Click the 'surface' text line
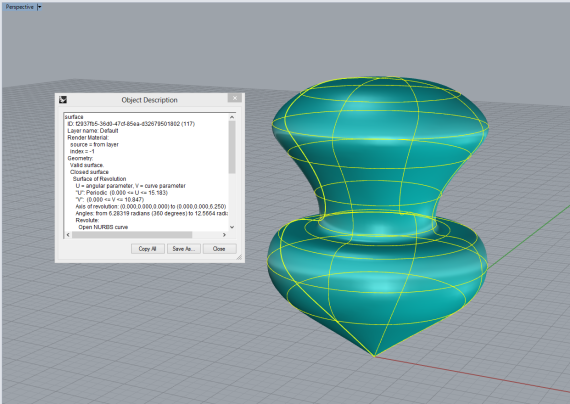The image size is (570, 404). pos(74,117)
